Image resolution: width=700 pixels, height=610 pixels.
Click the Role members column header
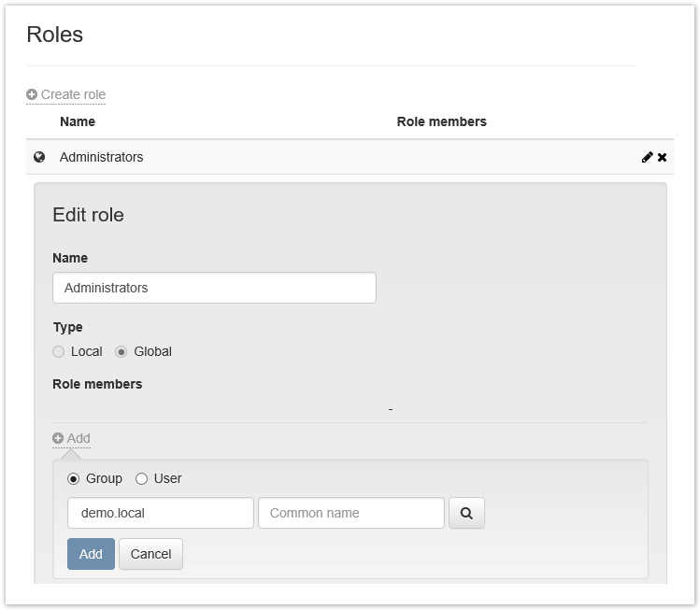tap(441, 121)
